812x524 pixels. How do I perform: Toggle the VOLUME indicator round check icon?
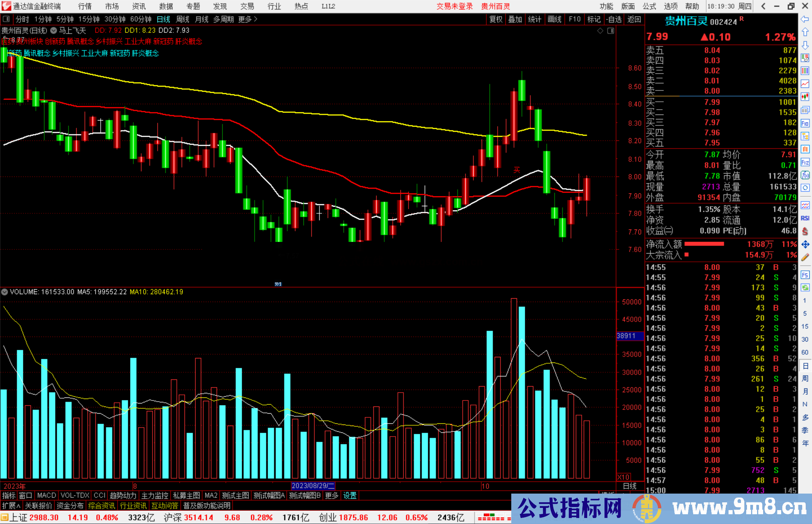5,292
